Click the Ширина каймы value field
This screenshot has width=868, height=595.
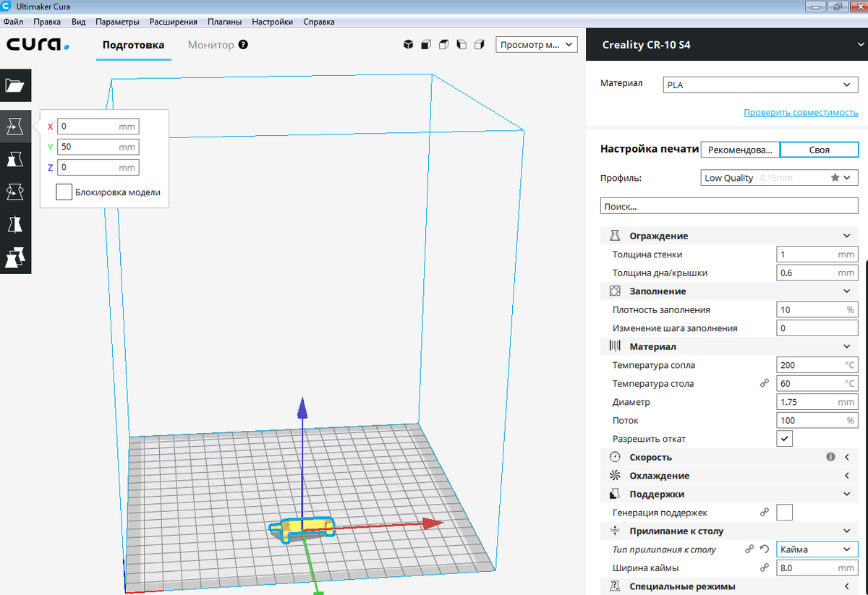pos(817,568)
